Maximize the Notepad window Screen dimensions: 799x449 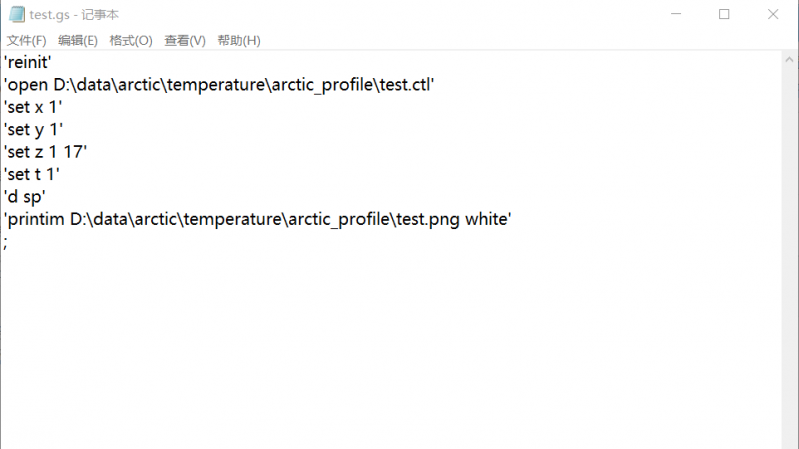(723, 14)
